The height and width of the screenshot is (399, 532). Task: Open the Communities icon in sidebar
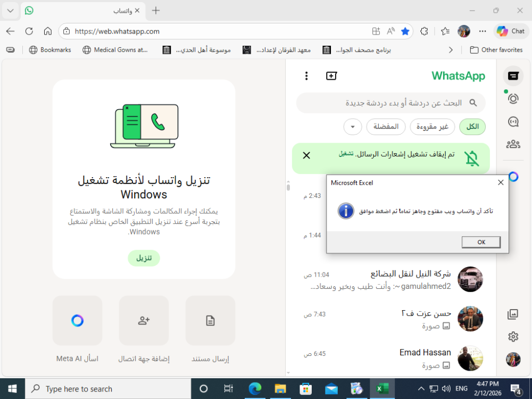click(x=513, y=144)
